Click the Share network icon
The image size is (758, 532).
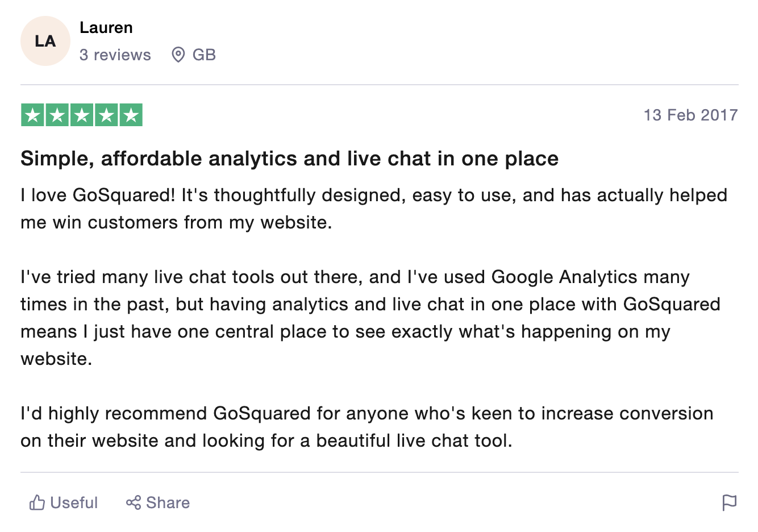pos(134,502)
